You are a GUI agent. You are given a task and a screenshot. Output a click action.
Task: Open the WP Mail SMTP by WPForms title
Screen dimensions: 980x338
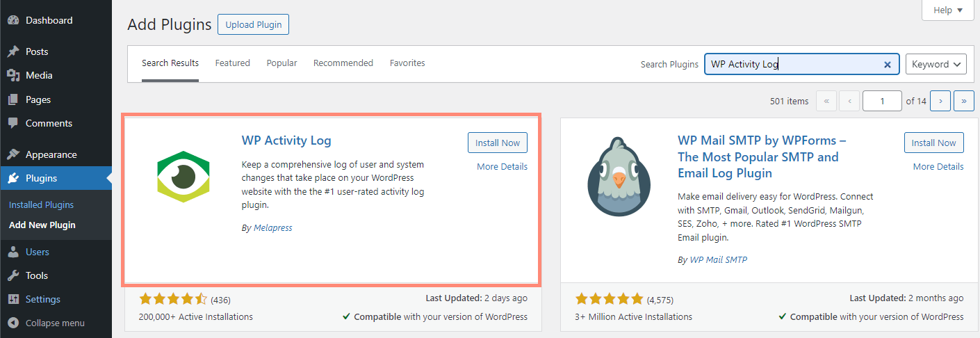pyautogui.click(x=762, y=157)
